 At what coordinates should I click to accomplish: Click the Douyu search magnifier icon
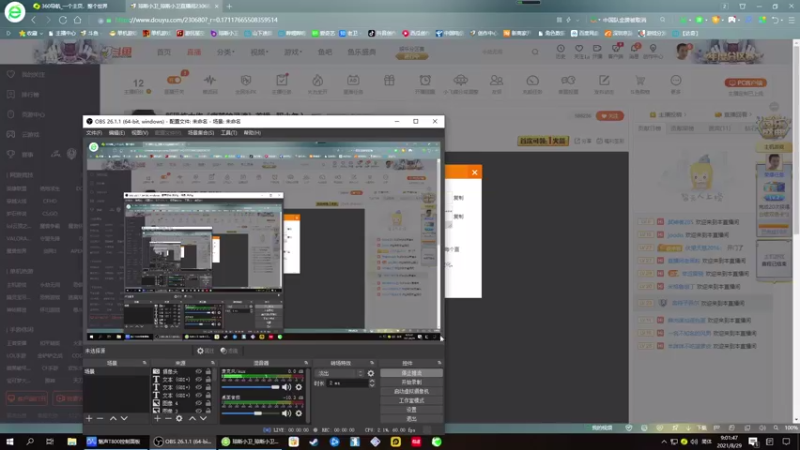(x=535, y=52)
